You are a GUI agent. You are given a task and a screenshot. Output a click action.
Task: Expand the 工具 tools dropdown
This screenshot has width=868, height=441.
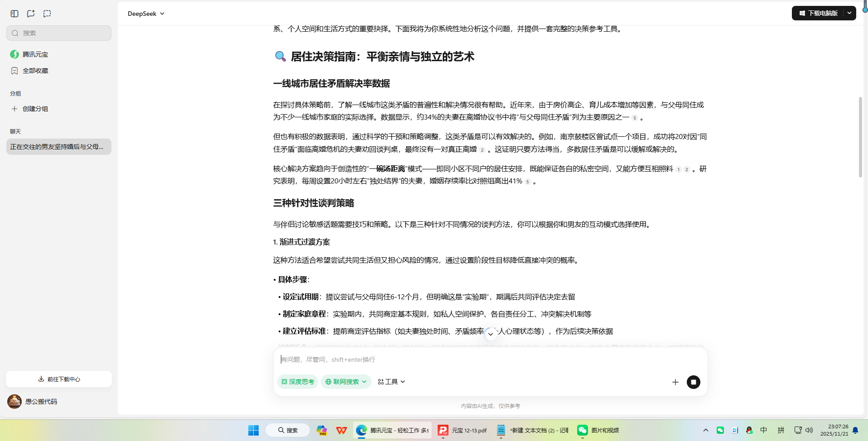(x=391, y=382)
